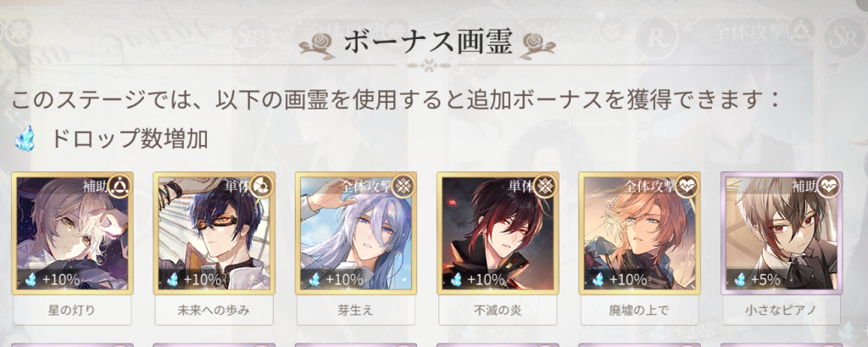868x347 pixels.
Task: Click the 廃墟の上で name label
Action: click(x=639, y=311)
